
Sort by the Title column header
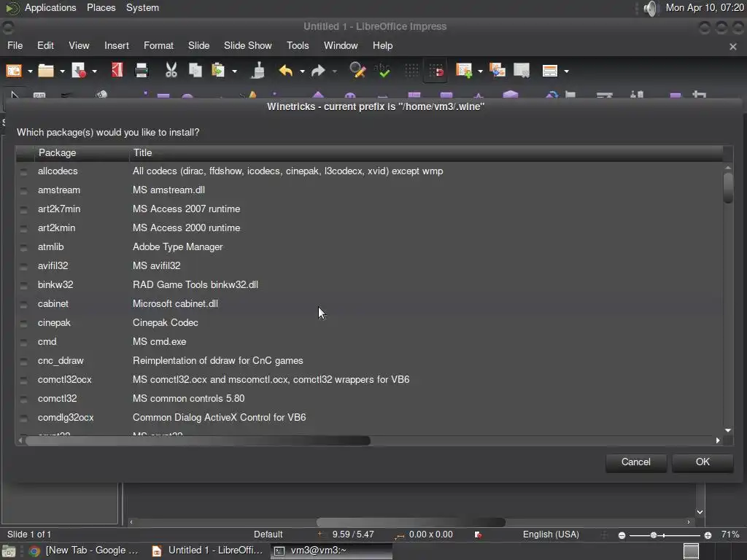(x=426, y=153)
